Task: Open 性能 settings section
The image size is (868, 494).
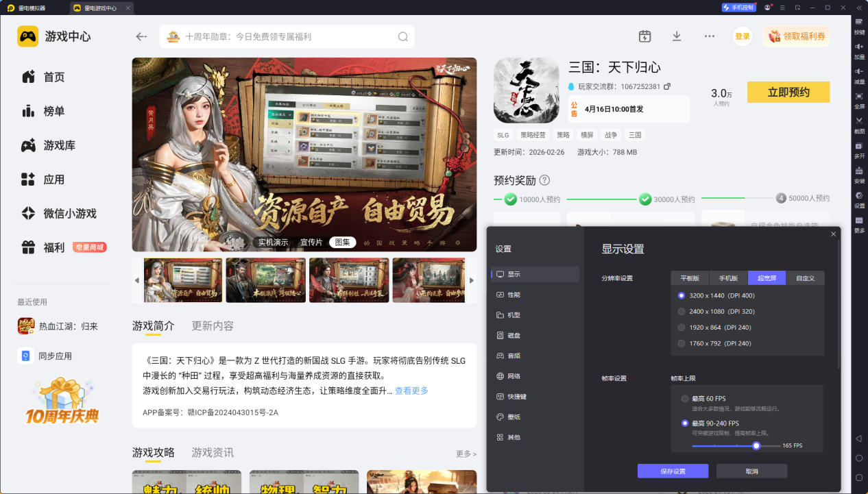Action: click(x=535, y=295)
